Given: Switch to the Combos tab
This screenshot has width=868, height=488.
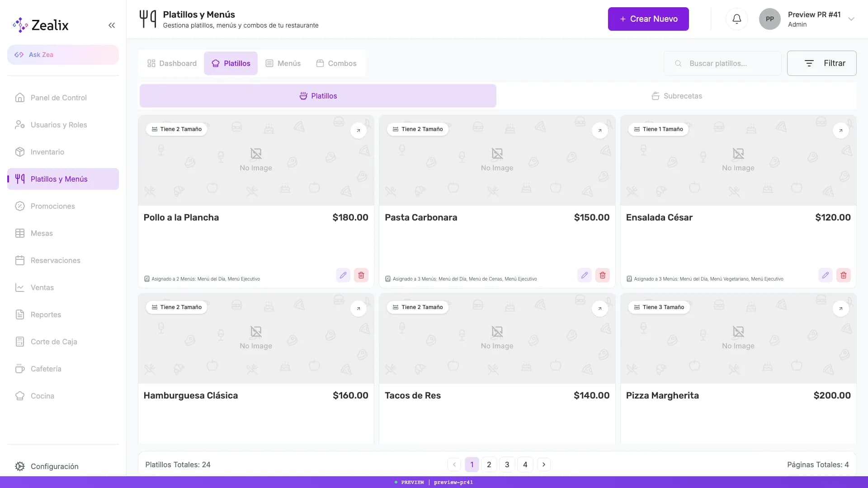Looking at the screenshot, I should [x=336, y=63].
